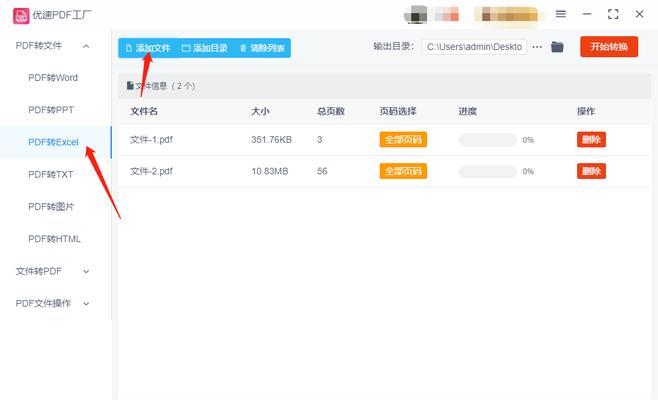Click the file name 文件-1.pdf

(x=151, y=139)
